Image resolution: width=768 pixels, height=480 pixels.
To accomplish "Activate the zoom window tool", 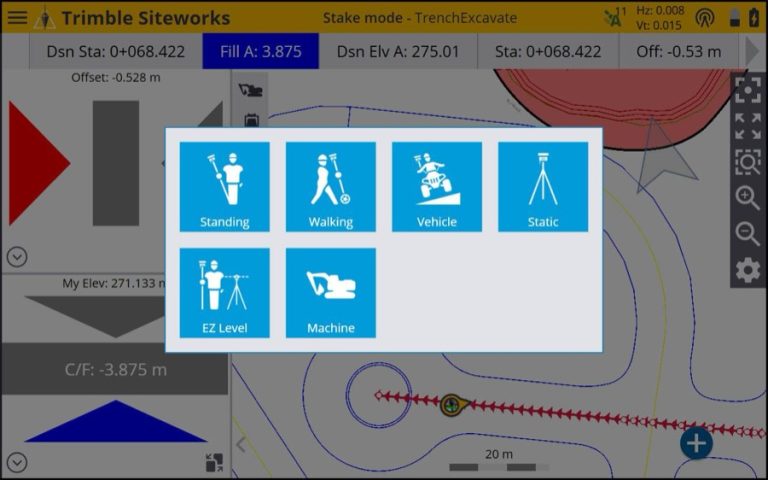I will 748,162.
